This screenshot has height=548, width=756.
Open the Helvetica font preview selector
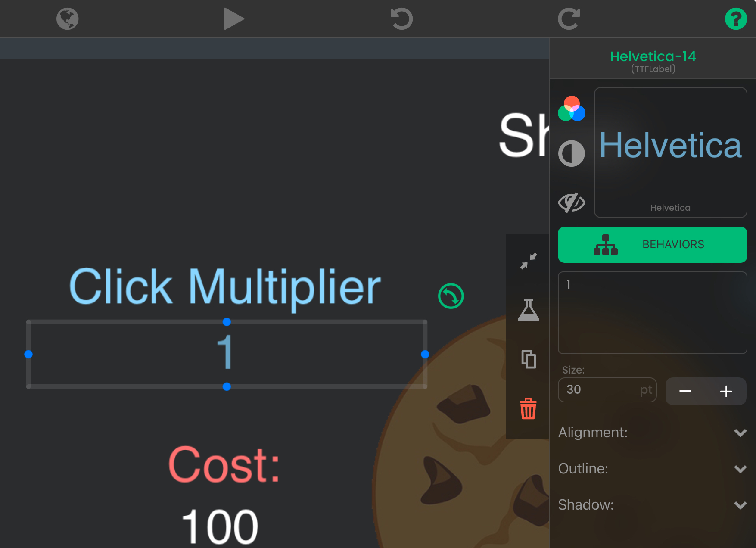pyautogui.click(x=670, y=153)
